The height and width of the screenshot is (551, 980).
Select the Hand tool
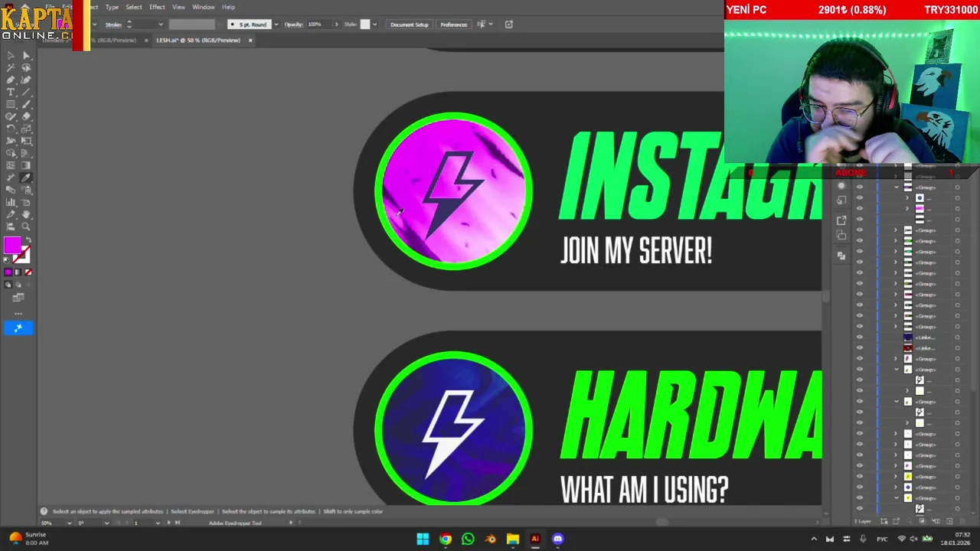[26, 215]
